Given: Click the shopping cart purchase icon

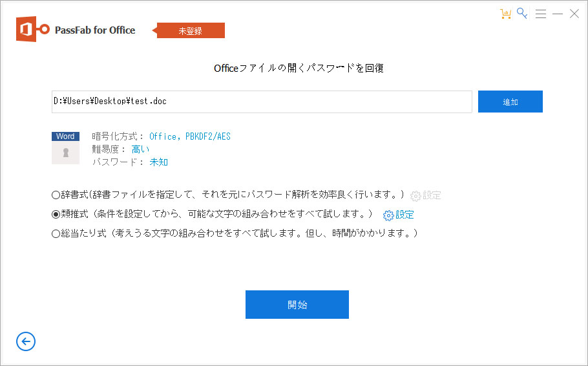Looking at the screenshot, I should click(x=506, y=14).
